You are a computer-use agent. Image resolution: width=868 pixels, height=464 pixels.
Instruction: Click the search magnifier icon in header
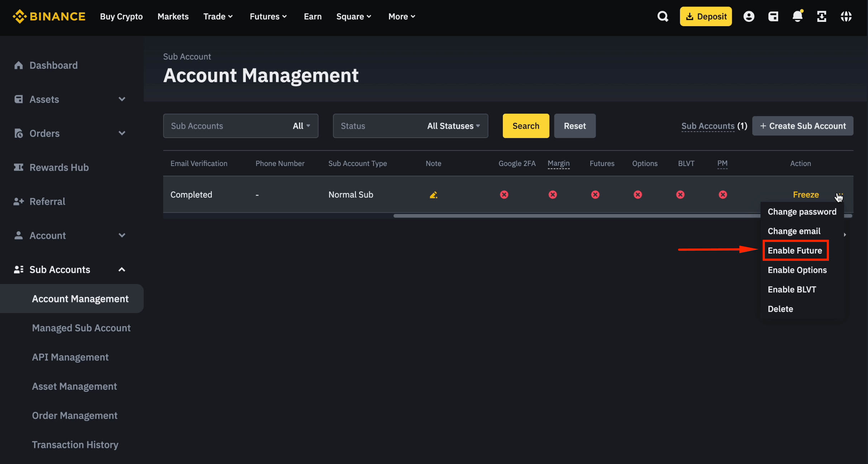(663, 16)
